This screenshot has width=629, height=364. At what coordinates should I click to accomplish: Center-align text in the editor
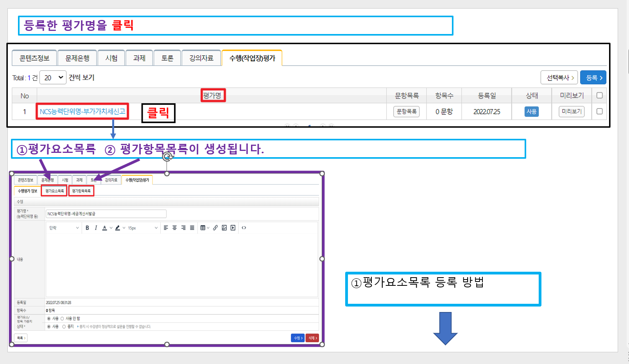pyautogui.click(x=175, y=228)
